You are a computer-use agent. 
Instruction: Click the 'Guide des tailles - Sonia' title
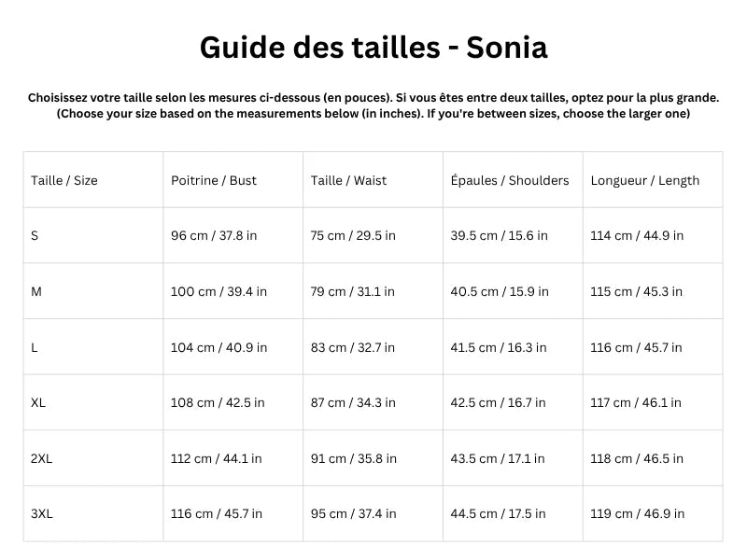373,48
